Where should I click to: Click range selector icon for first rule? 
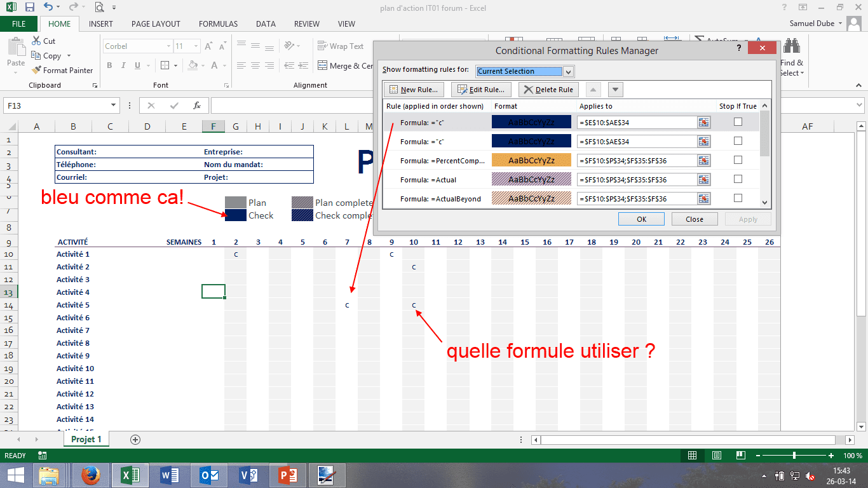[703, 123]
